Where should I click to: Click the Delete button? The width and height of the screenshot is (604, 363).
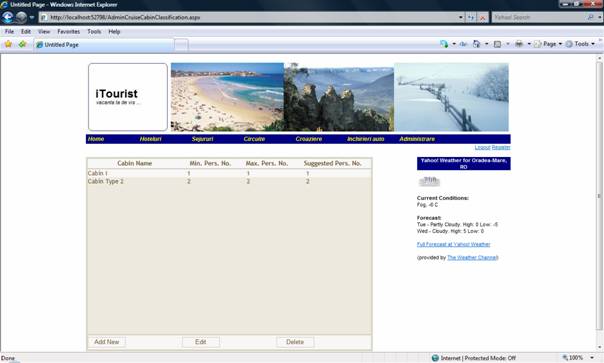[x=295, y=342]
